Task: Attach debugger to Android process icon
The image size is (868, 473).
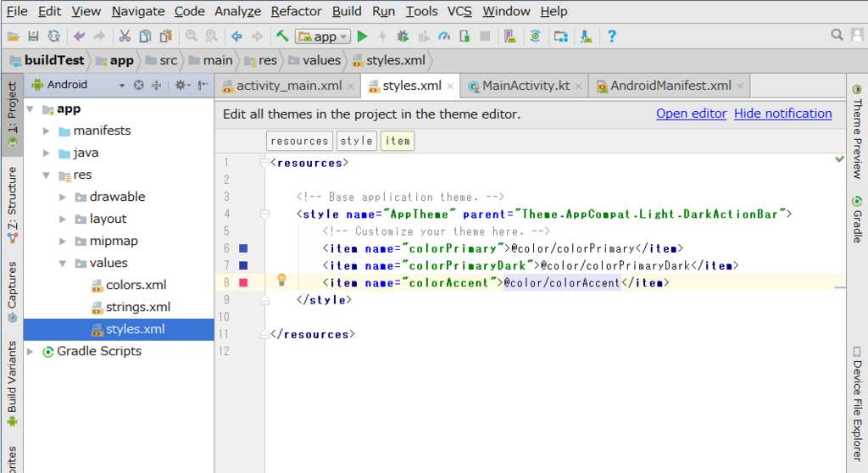Action: [x=465, y=36]
